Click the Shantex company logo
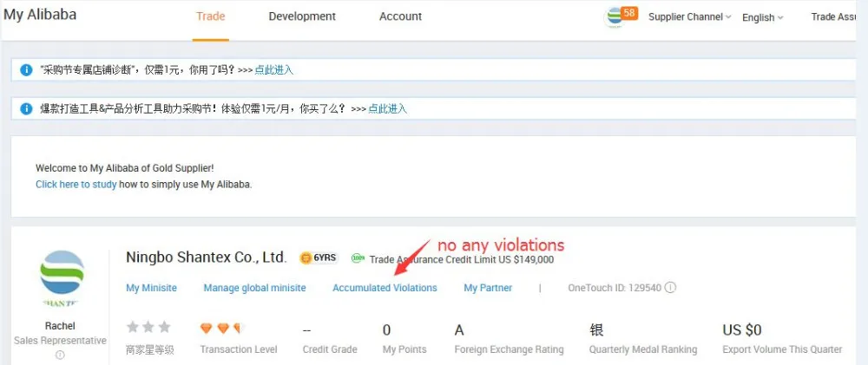Image resolution: width=868 pixels, height=365 pixels. (62, 277)
